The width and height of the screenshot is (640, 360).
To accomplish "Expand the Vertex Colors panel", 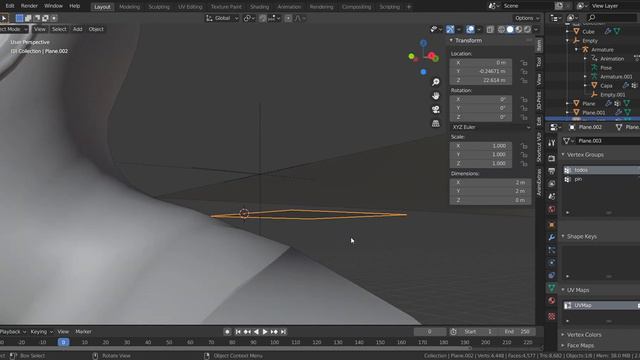I will coord(563,335).
